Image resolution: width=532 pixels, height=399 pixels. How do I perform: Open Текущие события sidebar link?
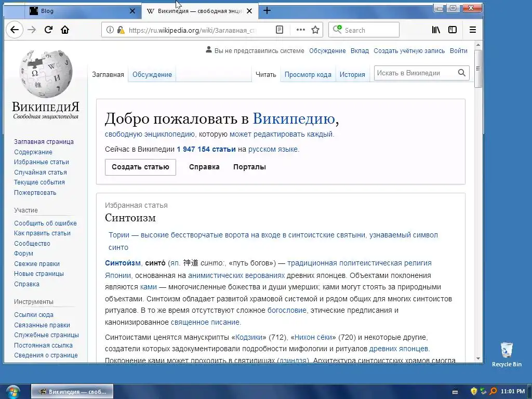pos(39,182)
